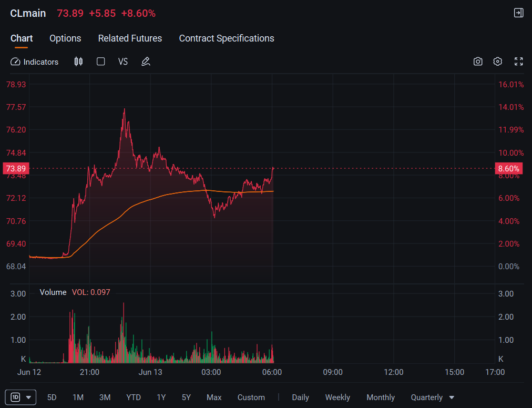Switch to Weekly candles
532x408 pixels.
[337, 397]
